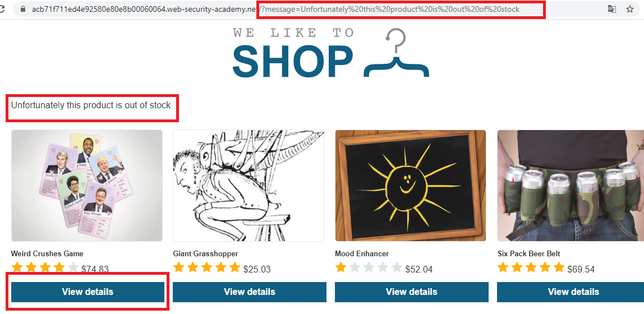Open the Giant Grasshopper sketch image
The width and height of the screenshot is (644, 314).
(249, 186)
